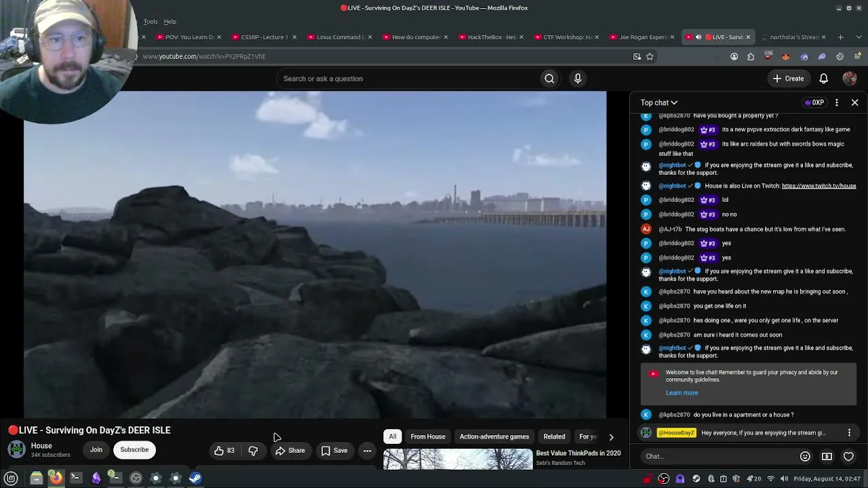
Task: Click the chat message input field
Action: point(719,457)
